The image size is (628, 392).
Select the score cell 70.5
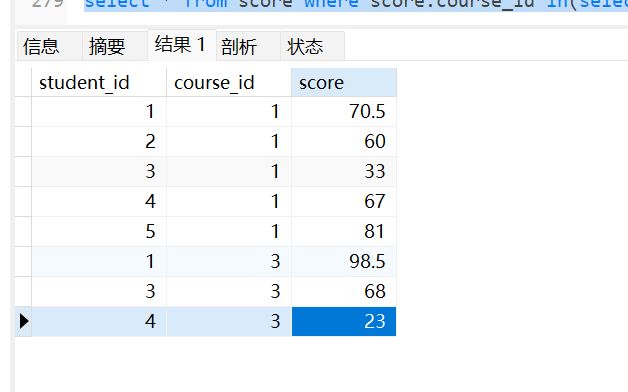344,111
